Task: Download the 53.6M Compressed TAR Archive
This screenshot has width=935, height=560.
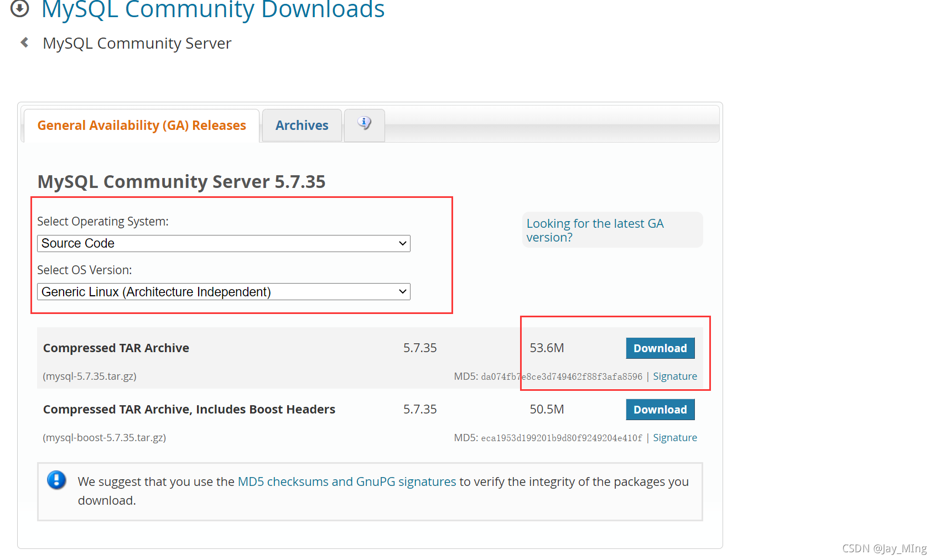Action: click(x=660, y=348)
